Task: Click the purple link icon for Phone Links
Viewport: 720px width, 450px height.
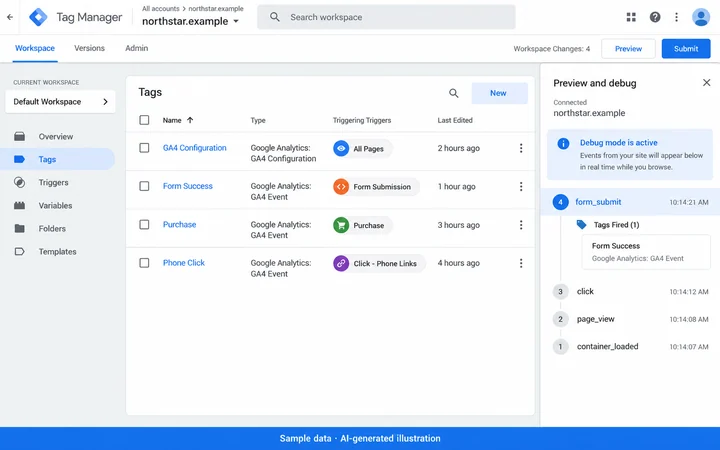Action: (x=341, y=264)
